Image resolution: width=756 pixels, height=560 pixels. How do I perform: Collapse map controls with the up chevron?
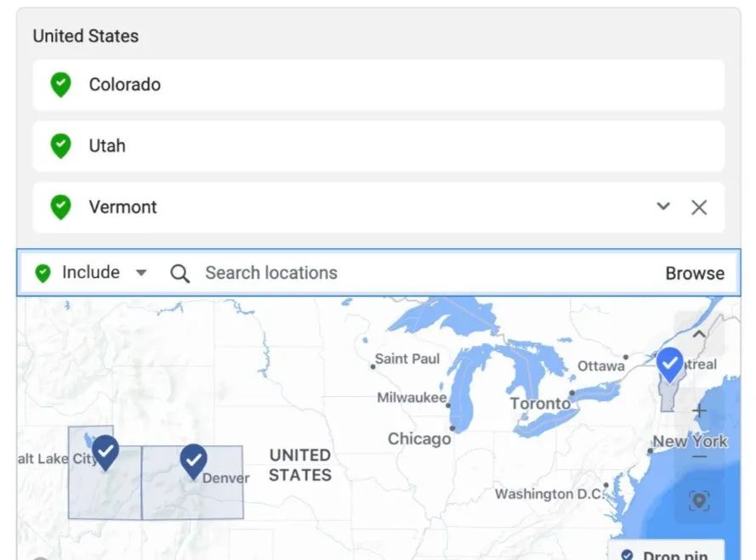pos(699,333)
